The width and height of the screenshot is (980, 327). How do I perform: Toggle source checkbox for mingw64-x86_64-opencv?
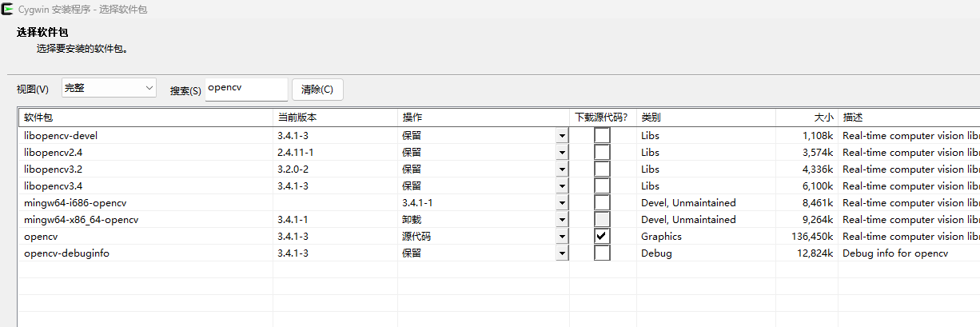tap(602, 220)
